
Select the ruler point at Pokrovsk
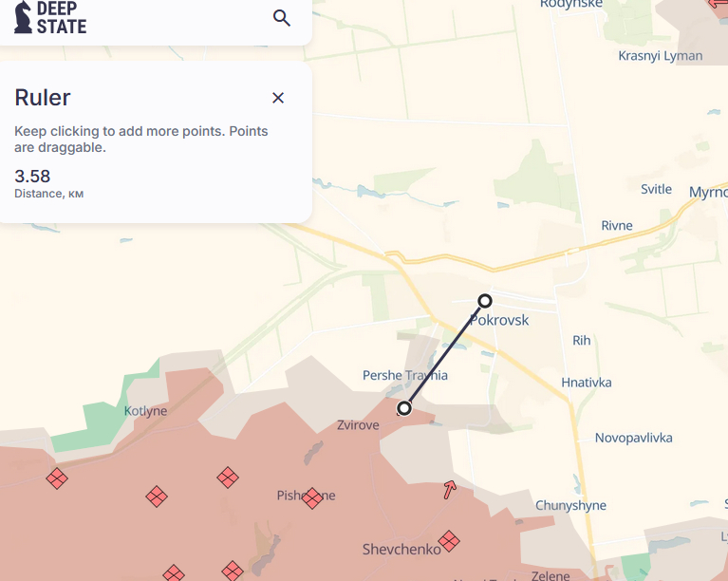point(485,301)
